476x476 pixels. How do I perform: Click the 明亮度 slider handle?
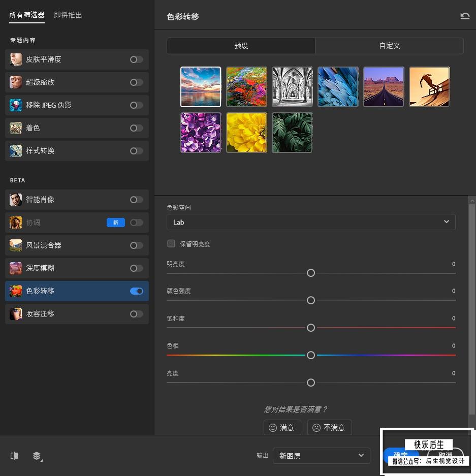tap(311, 273)
